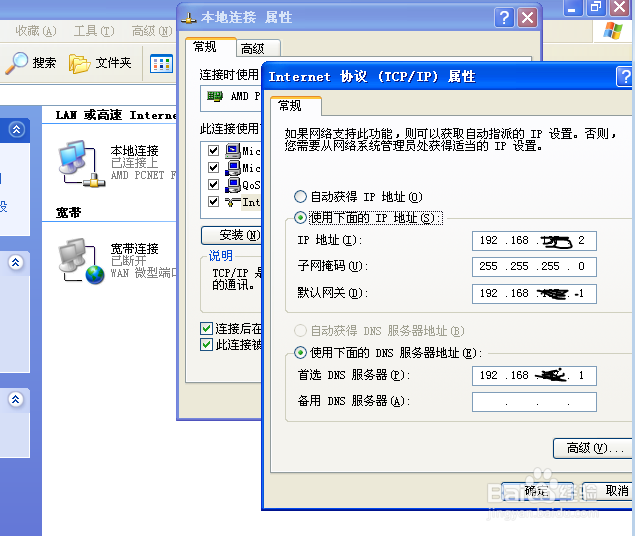Select the 宽带连接 globe icon
The width and height of the screenshot is (635, 536).
pyautogui.click(x=81, y=261)
